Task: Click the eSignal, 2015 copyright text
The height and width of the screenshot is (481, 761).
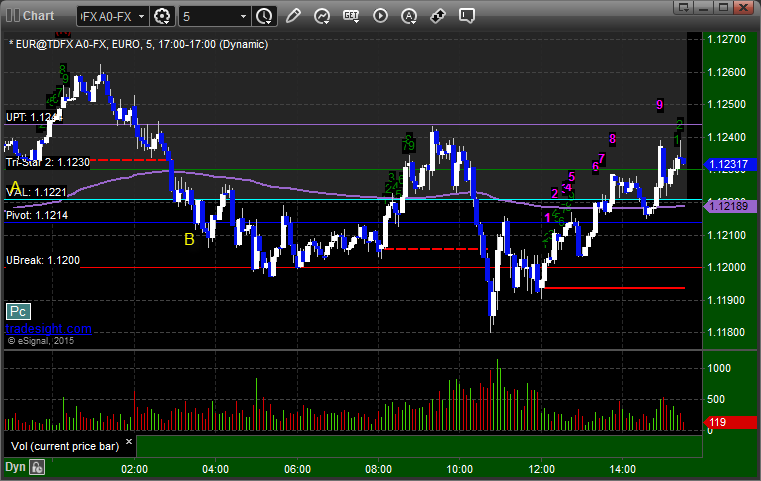Action: (x=41, y=341)
